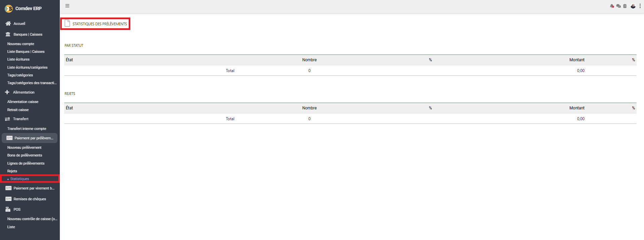
Task: Select Alimentation caisse
Action: coord(23,102)
